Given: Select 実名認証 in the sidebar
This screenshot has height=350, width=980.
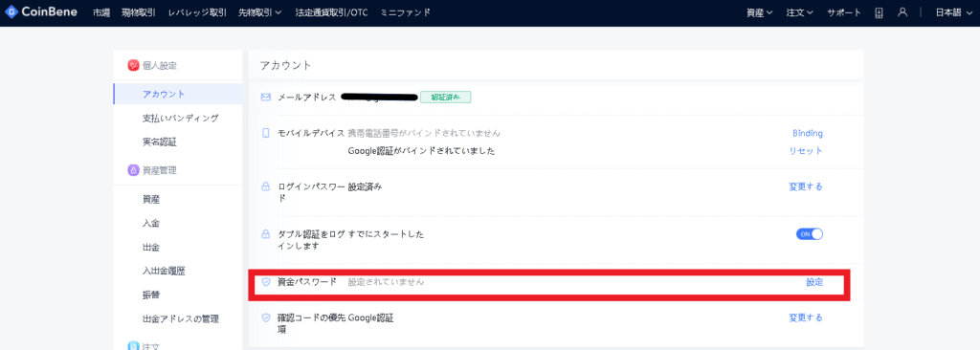Looking at the screenshot, I should pyautogui.click(x=160, y=142).
